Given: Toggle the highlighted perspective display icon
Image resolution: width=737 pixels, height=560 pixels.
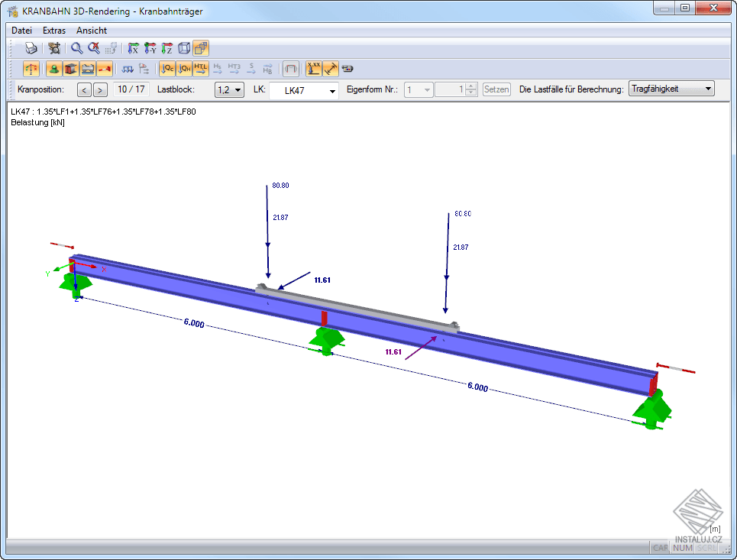Looking at the screenshot, I should pos(200,47).
